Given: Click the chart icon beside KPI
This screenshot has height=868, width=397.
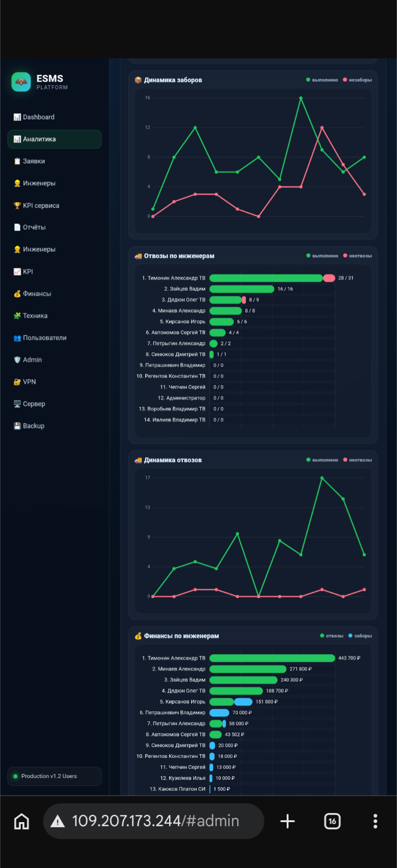Looking at the screenshot, I should coord(17,271).
